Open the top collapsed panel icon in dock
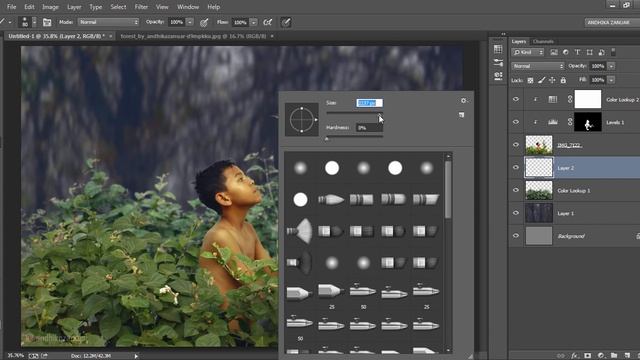Image resolution: width=640 pixels, height=360 pixels. point(498,49)
